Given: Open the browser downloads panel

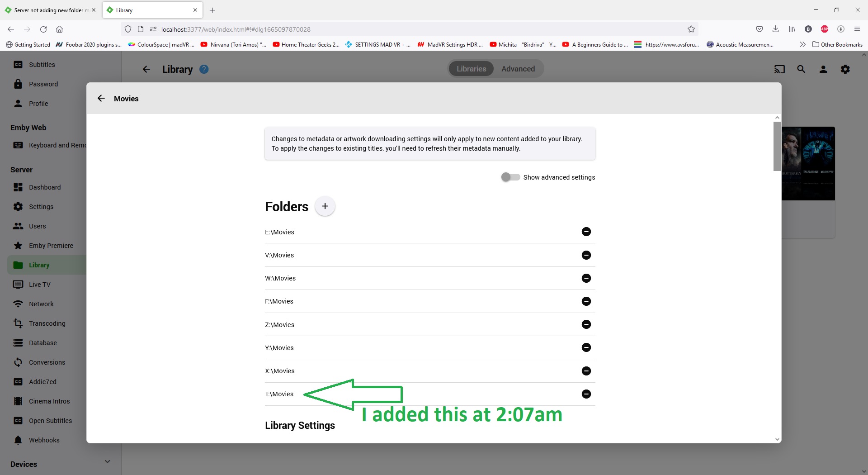Looking at the screenshot, I should (x=775, y=29).
